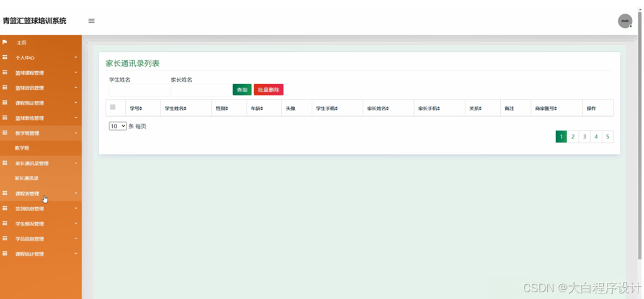Sort table by 学生手机 column arrows
Screen dimensions: 644x299
point(337,109)
